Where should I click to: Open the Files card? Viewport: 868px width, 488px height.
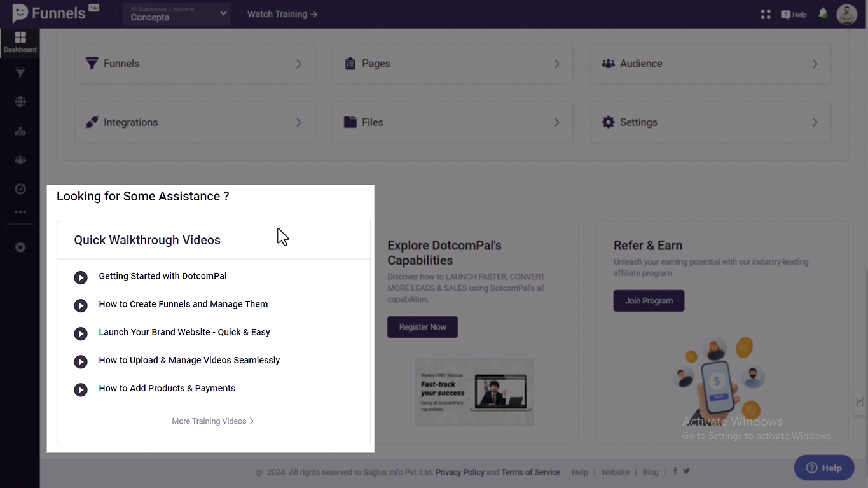452,122
